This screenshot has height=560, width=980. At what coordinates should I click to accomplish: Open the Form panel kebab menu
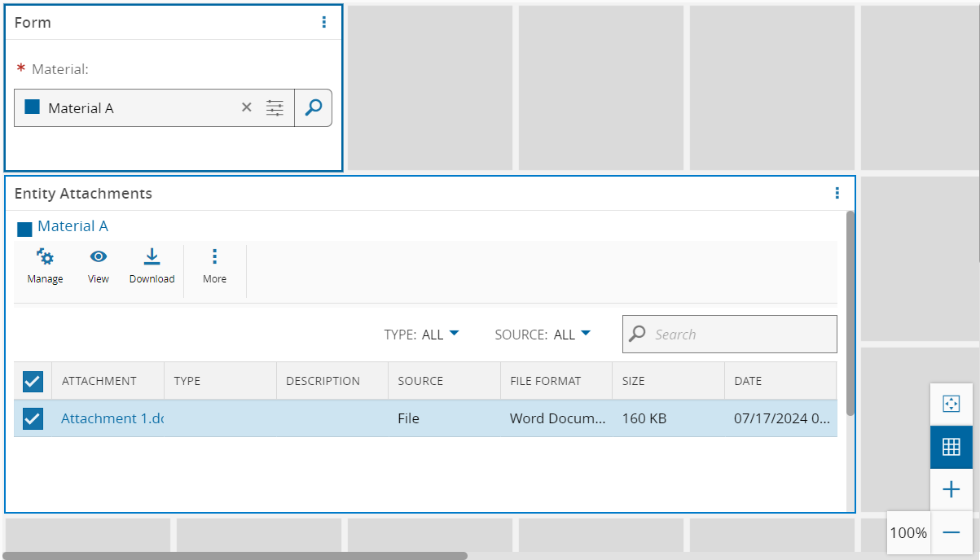[x=324, y=23]
